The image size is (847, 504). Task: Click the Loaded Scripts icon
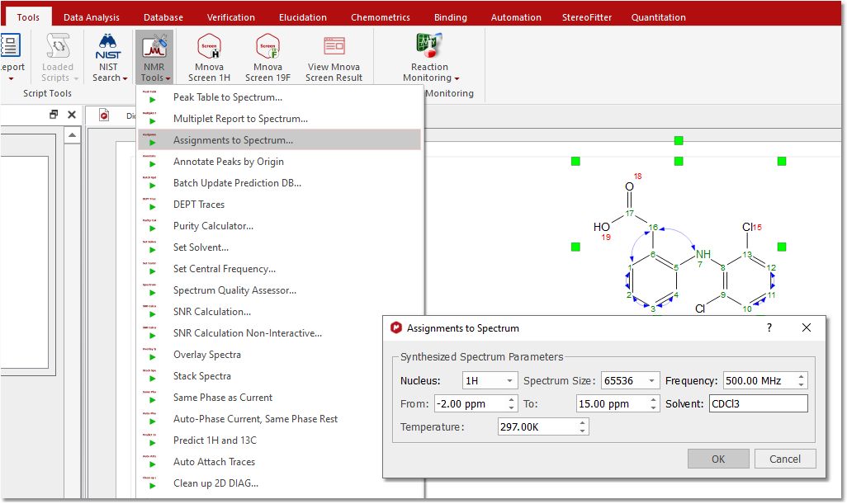58,47
